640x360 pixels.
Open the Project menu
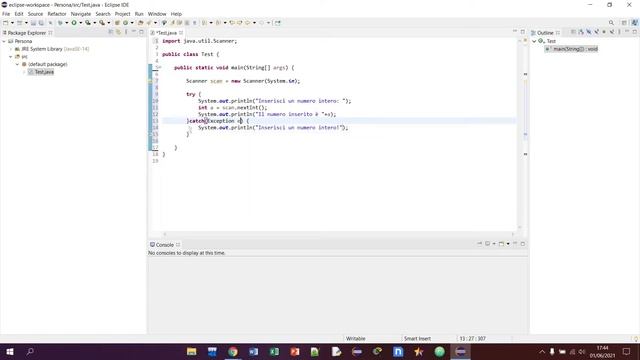coord(122,14)
